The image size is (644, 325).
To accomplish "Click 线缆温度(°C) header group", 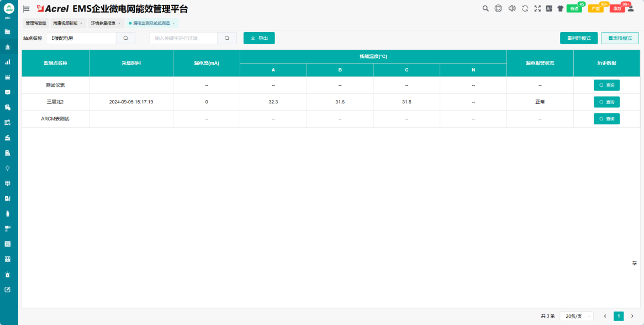I will (373, 56).
